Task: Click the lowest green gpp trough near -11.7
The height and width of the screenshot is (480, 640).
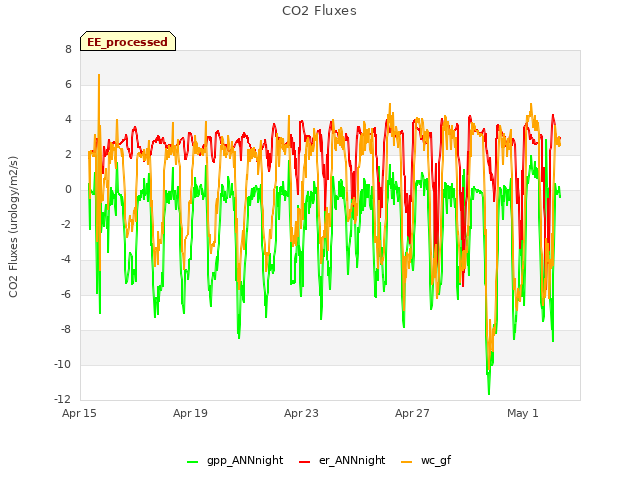Action: pyautogui.click(x=489, y=393)
